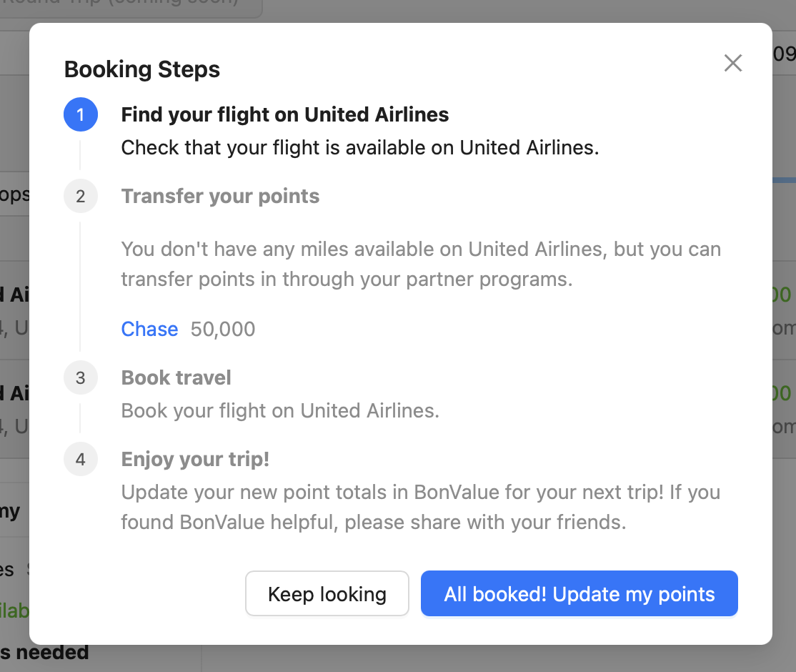Click the 50,000 Chase points amount
The width and height of the screenshot is (796, 672).
tap(223, 329)
